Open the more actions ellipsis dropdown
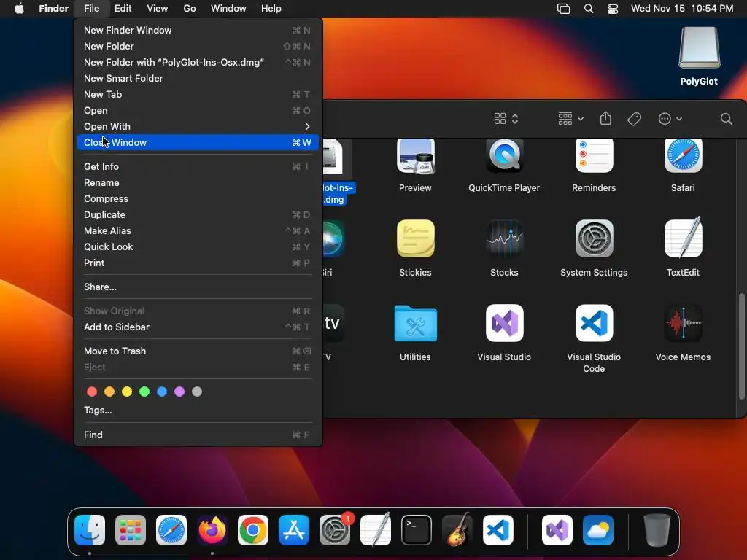Viewport: 747px width, 560px height. point(670,119)
